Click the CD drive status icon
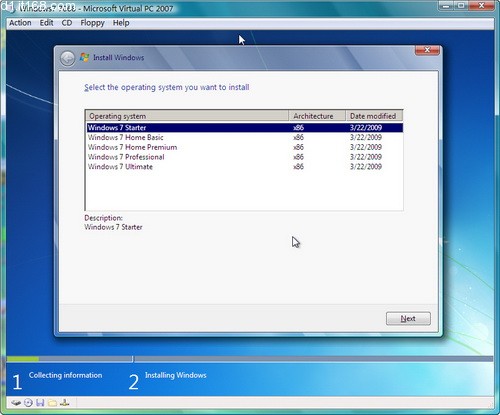This screenshot has height=415, width=500. tap(28, 403)
